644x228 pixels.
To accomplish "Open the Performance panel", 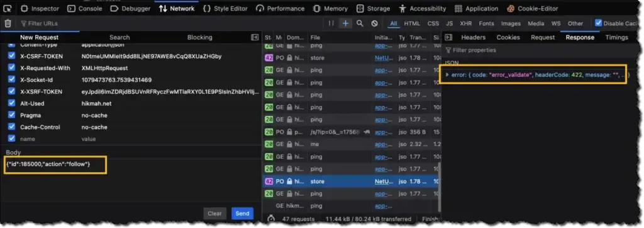I will point(280,8).
